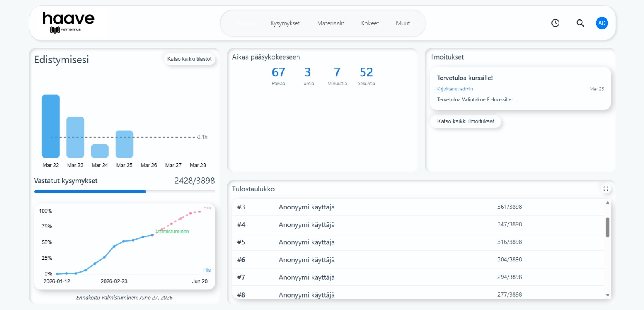Click the leaderboard scroll-up arrow
Viewport: 644px width, 310px height.
607,203
